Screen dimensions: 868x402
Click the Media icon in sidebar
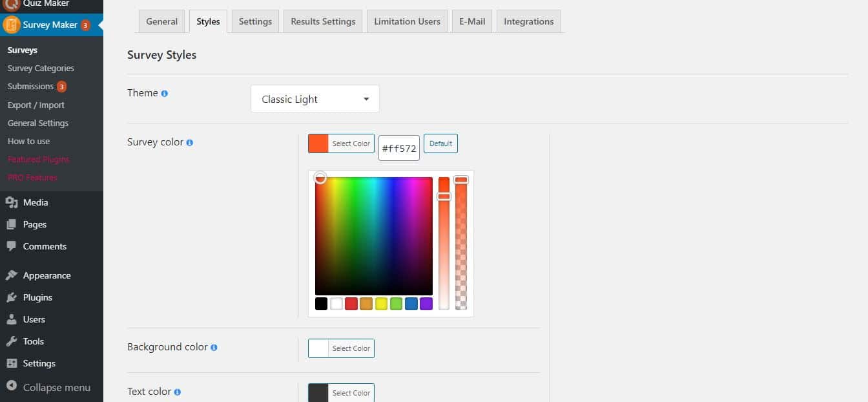click(11, 202)
